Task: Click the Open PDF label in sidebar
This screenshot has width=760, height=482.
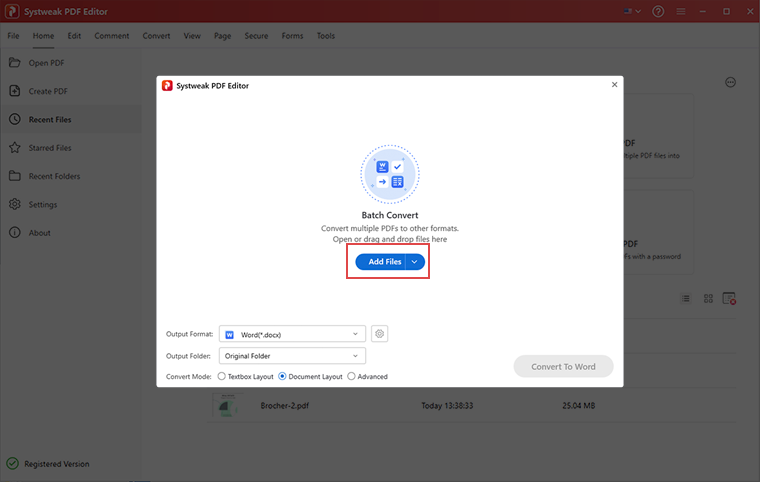Action: (46, 63)
